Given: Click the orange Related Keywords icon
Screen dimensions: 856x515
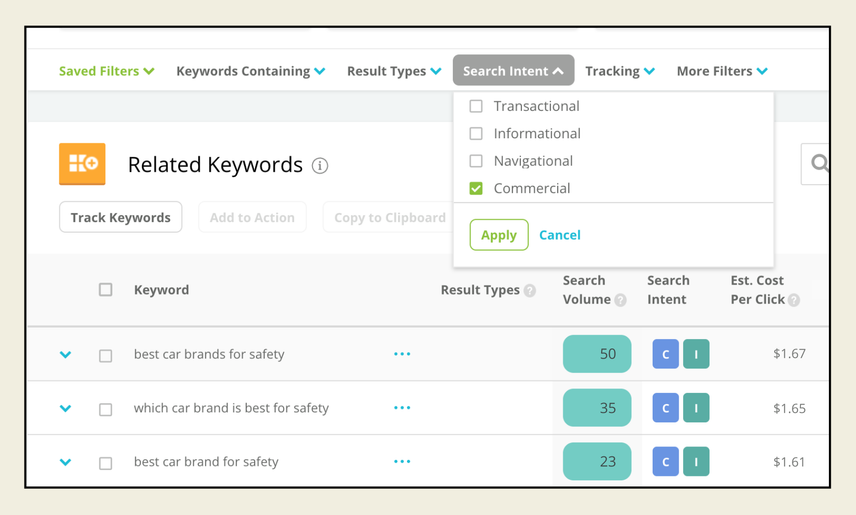Looking at the screenshot, I should coord(82,164).
